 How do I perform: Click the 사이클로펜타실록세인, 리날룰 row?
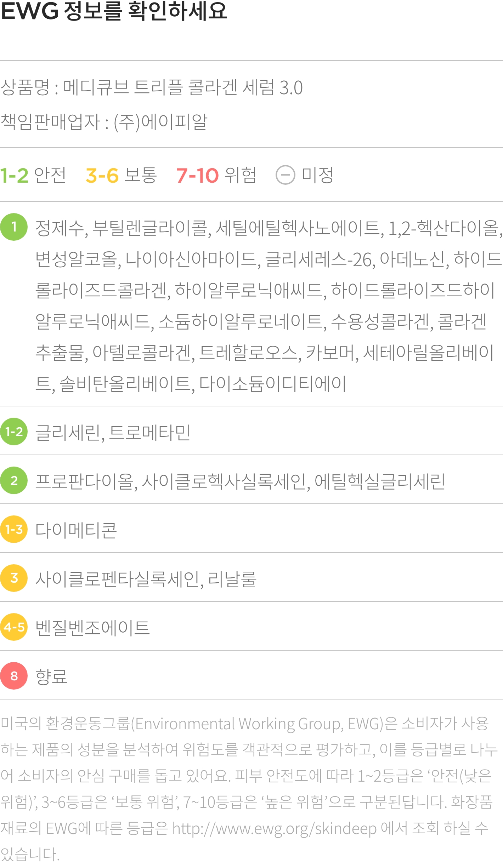pos(252,578)
